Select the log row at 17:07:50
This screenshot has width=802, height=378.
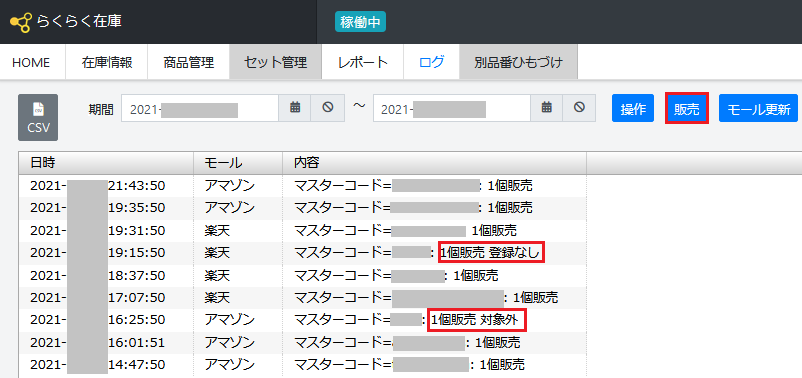click(x=302, y=298)
